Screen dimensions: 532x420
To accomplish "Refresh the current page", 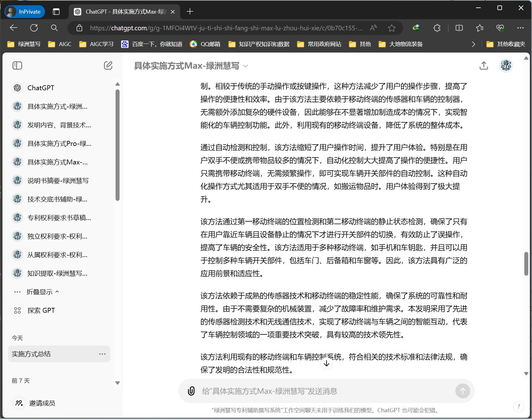I will [34, 28].
